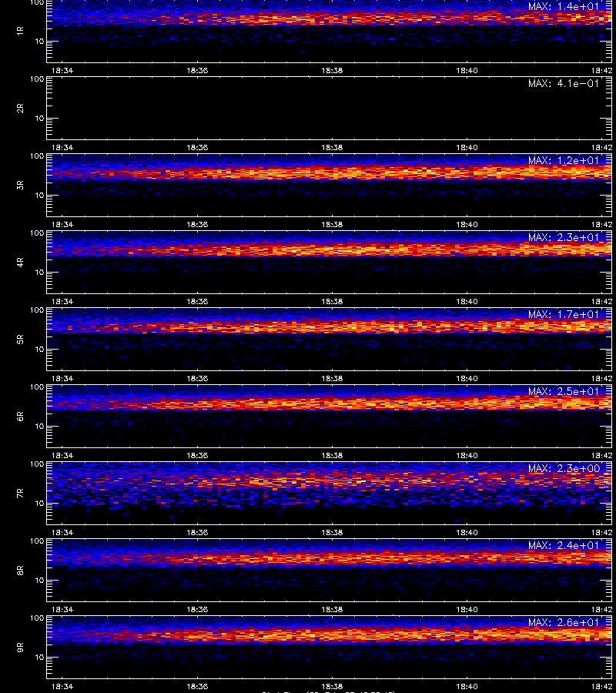The width and height of the screenshot is (616, 693).
Task: Select the MAX: 2.4e+01 annotation
Action: [x=564, y=545]
